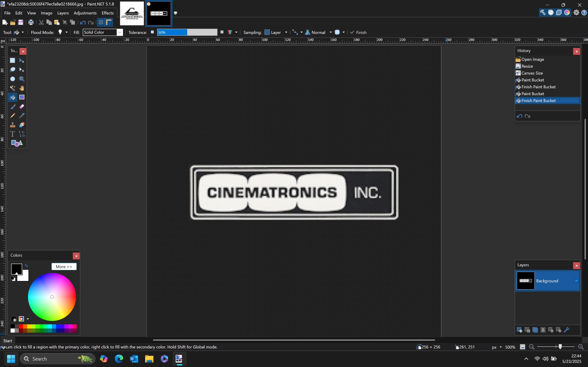
Task: Select the Magic Wand tool
Action: pyautogui.click(x=12, y=88)
